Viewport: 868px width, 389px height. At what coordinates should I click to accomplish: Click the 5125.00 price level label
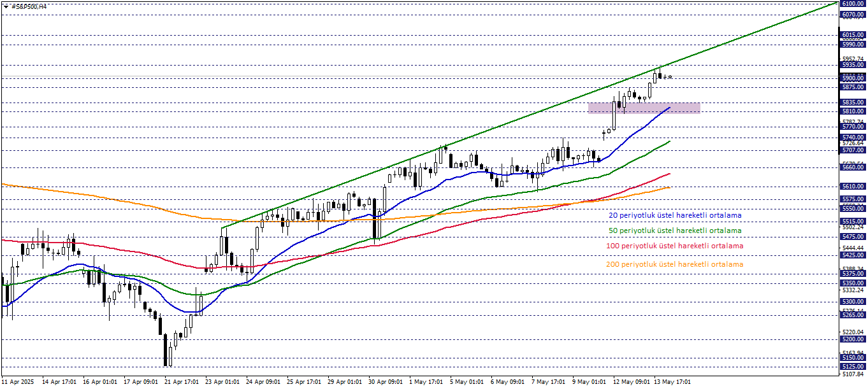853,367
